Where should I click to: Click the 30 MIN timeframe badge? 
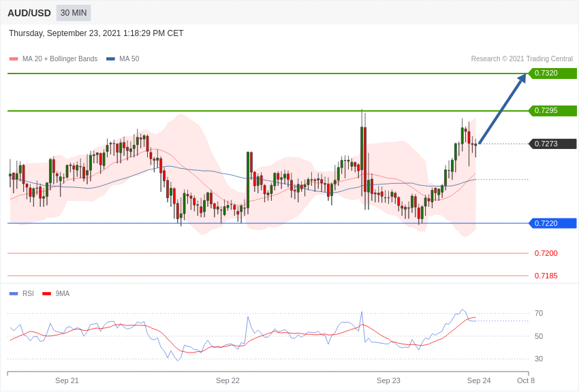pyautogui.click(x=74, y=13)
